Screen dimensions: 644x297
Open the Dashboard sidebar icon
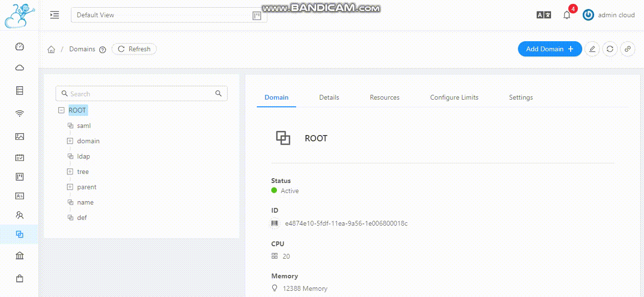[x=20, y=46]
